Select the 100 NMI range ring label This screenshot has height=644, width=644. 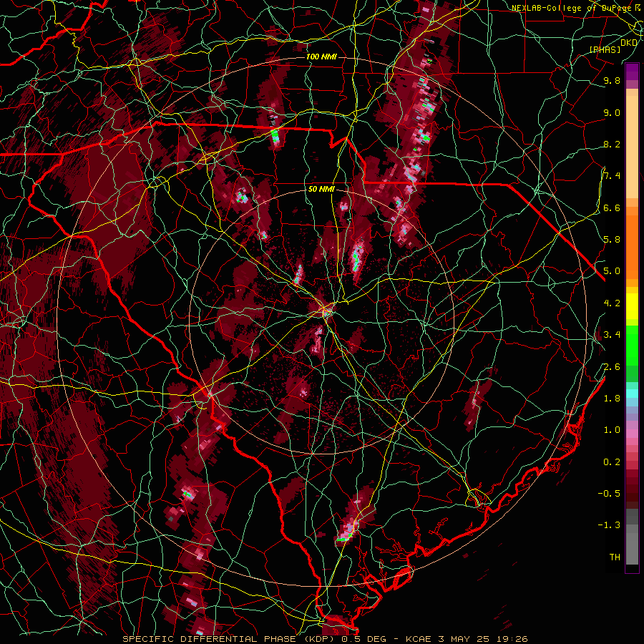point(321,57)
